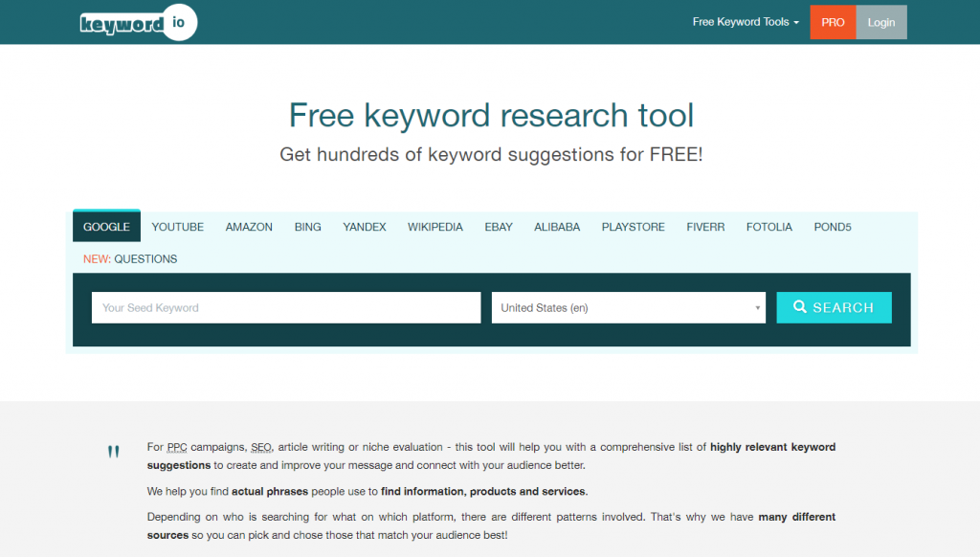The height and width of the screenshot is (557, 980).
Task: Click the SEARCH button
Action: point(834,307)
